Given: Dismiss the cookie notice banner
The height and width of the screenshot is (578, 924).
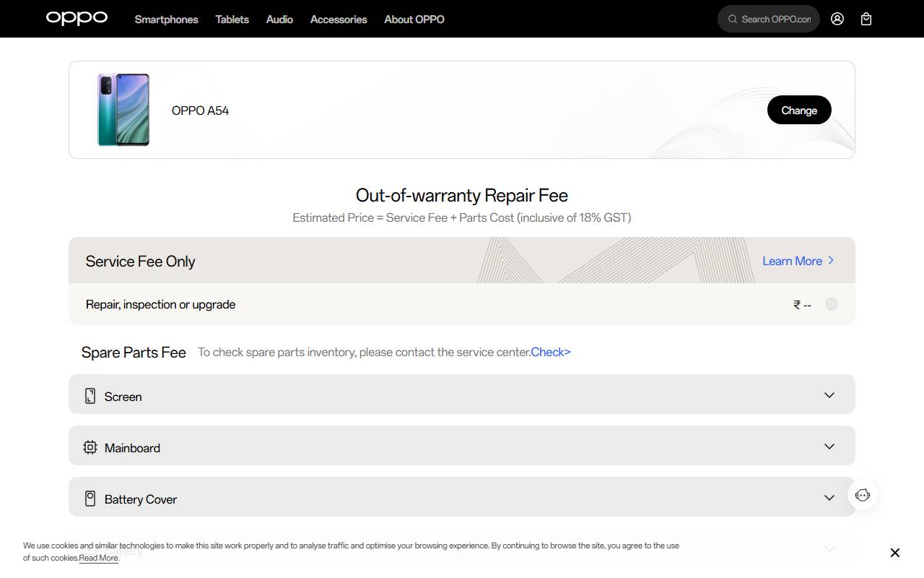Looking at the screenshot, I should coord(895,553).
